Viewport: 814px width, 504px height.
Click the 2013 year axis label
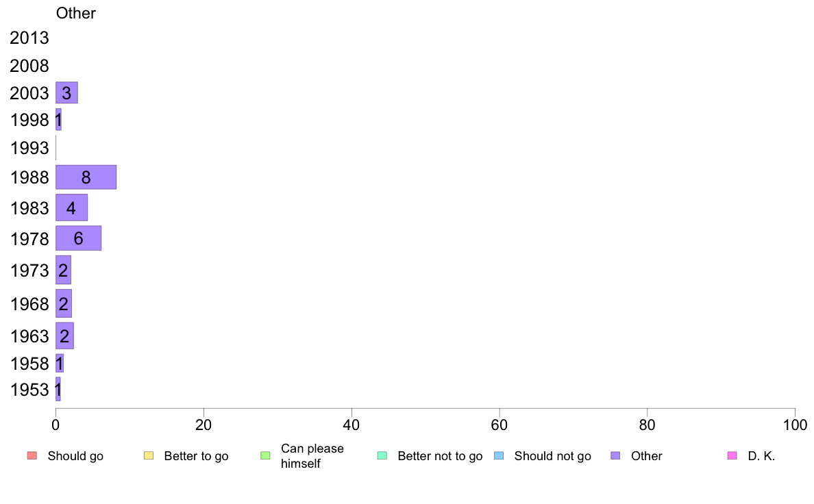click(x=29, y=38)
